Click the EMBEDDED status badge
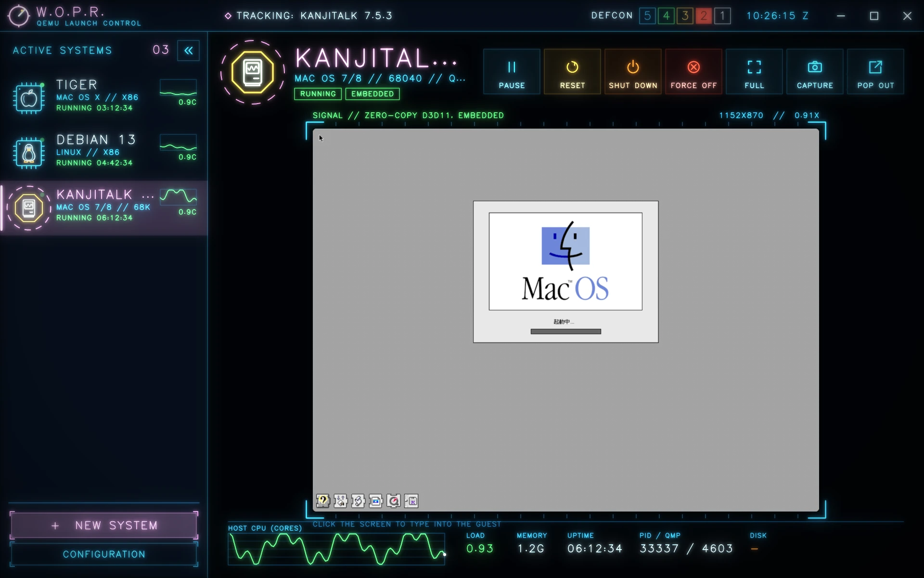Screen dimensions: 924x578 click(372, 94)
